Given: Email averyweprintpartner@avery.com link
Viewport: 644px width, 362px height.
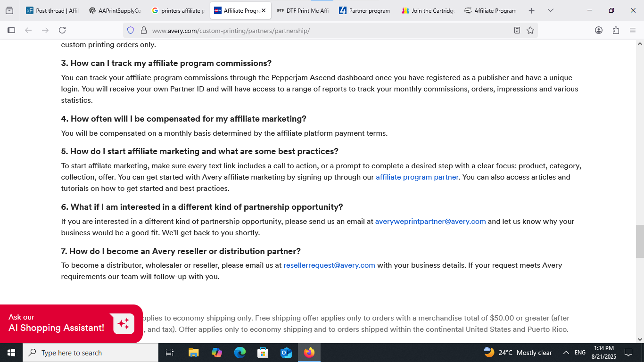Looking at the screenshot, I should [x=430, y=222].
